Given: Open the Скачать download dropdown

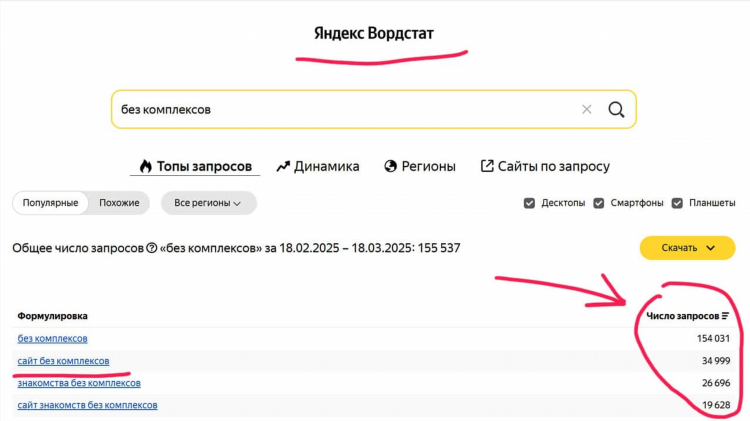Looking at the screenshot, I should coord(687,248).
